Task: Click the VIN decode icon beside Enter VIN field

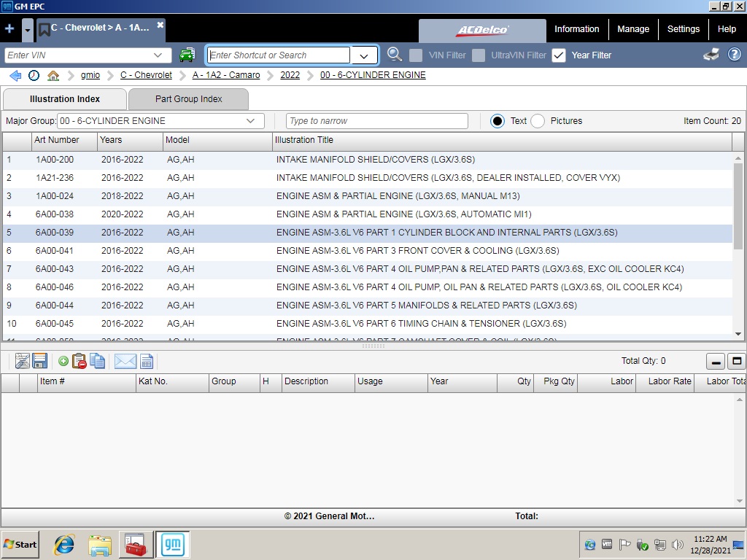Action: point(187,55)
